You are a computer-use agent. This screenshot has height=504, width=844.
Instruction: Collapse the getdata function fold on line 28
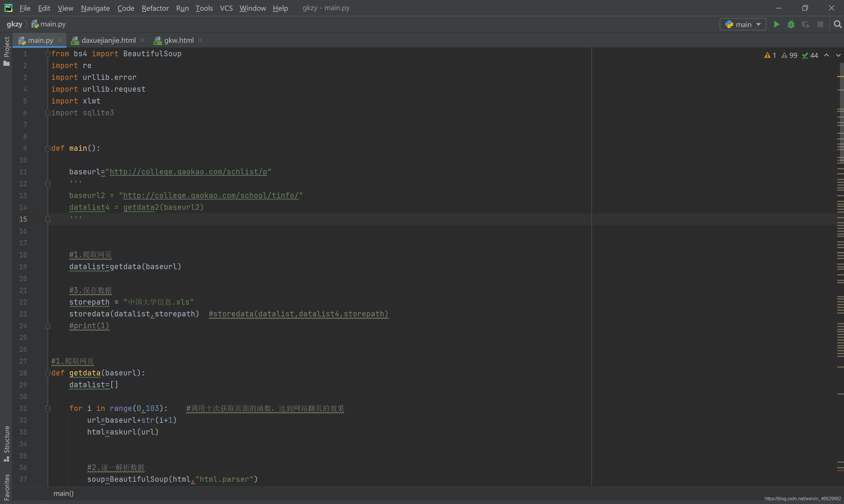click(48, 373)
